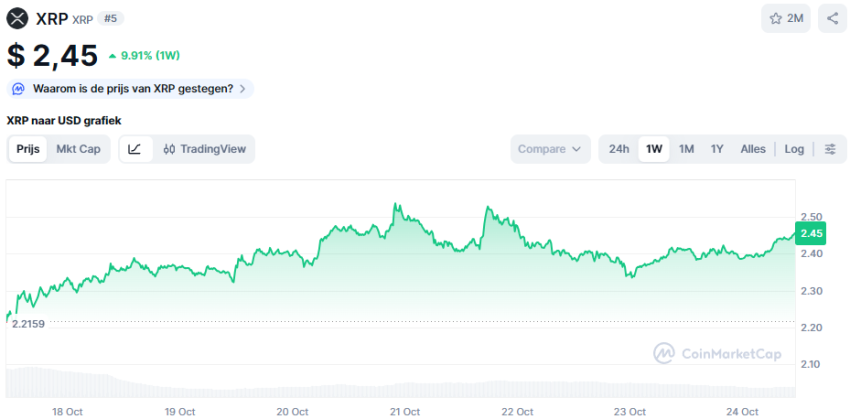Screen dimensions: 850x419
Task: Expand 'Waarom is de prijs van XRP gestegen?'
Action: 134,88
